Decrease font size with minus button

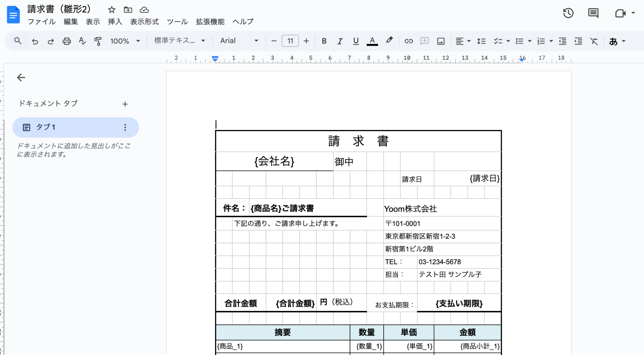point(274,41)
